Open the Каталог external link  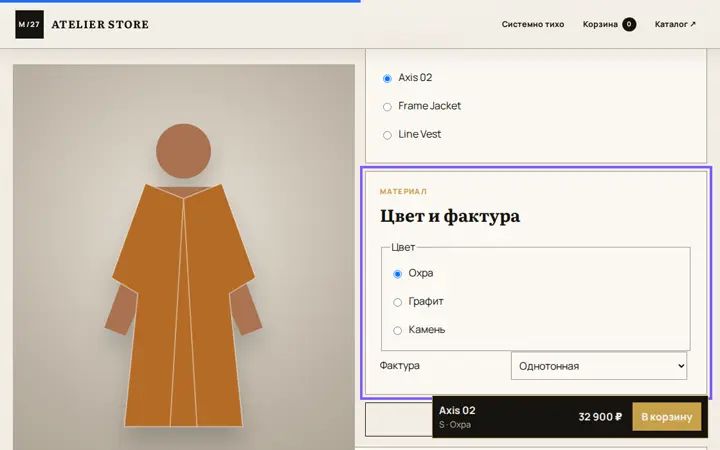coord(675,24)
